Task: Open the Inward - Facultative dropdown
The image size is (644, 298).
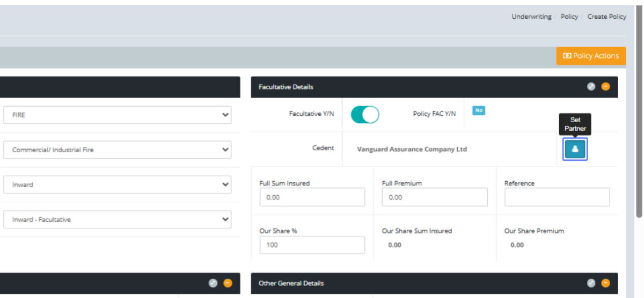Action: tap(117, 220)
